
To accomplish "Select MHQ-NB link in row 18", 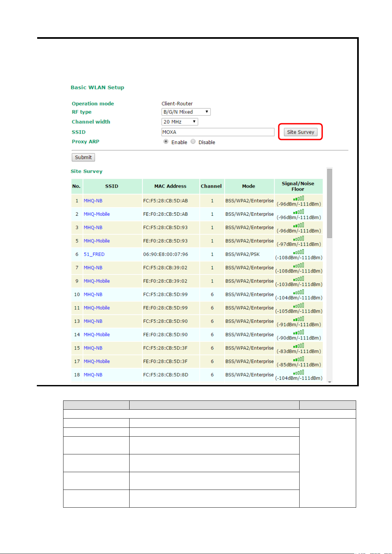I will [93, 375].
